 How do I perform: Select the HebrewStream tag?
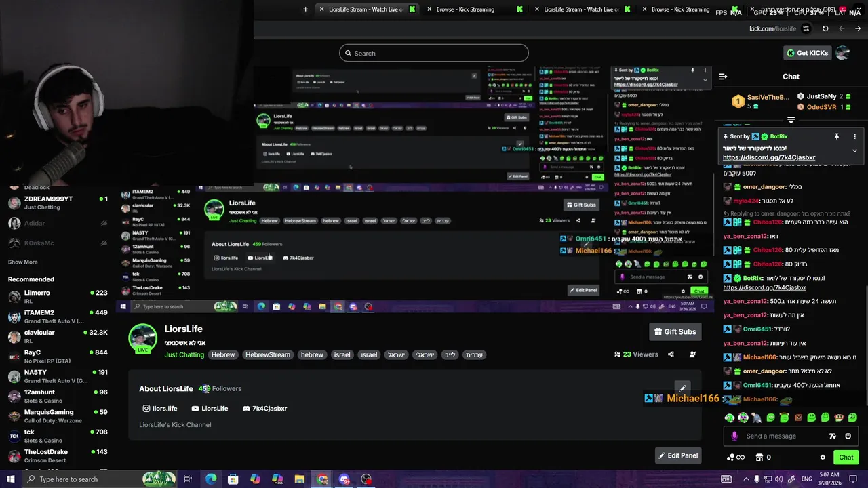pos(268,354)
